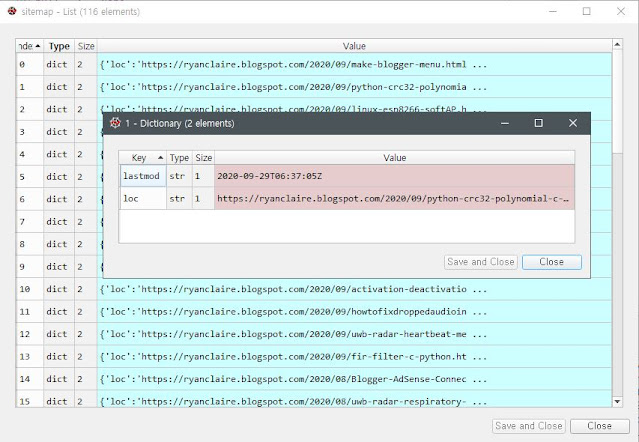Click Value column header in sitemap list
Image resolution: width=639 pixels, height=442 pixels.
(x=354, y=46)
